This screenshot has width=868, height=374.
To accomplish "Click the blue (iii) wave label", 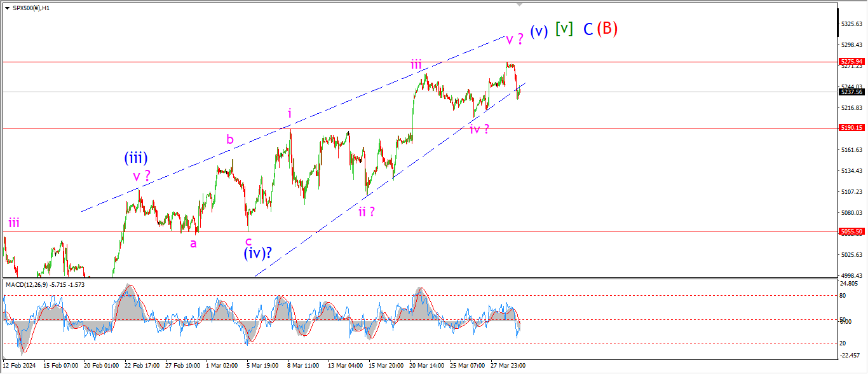I will pos(136,158).
